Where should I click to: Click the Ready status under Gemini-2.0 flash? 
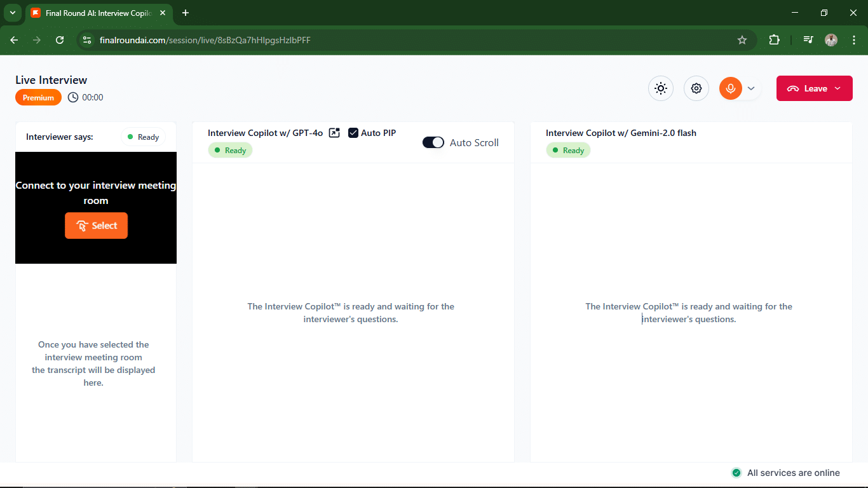tap(568, 151)
